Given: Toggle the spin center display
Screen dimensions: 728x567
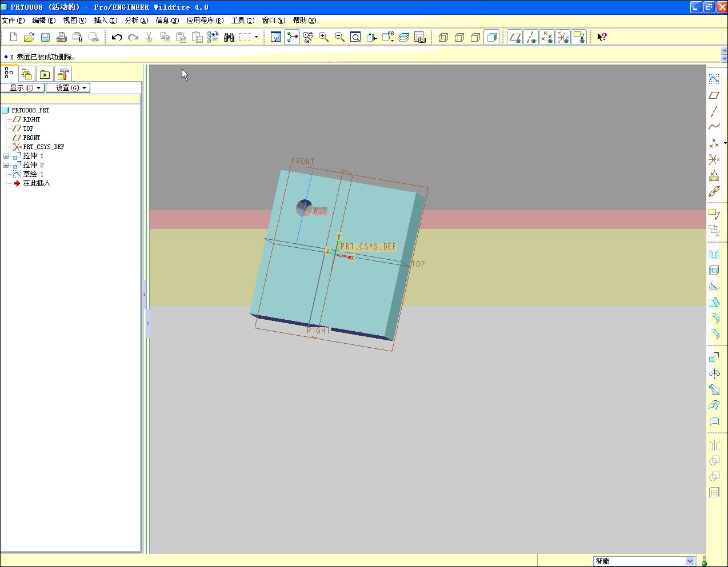Looking at the screenshot, I should (x=292, y=37).
